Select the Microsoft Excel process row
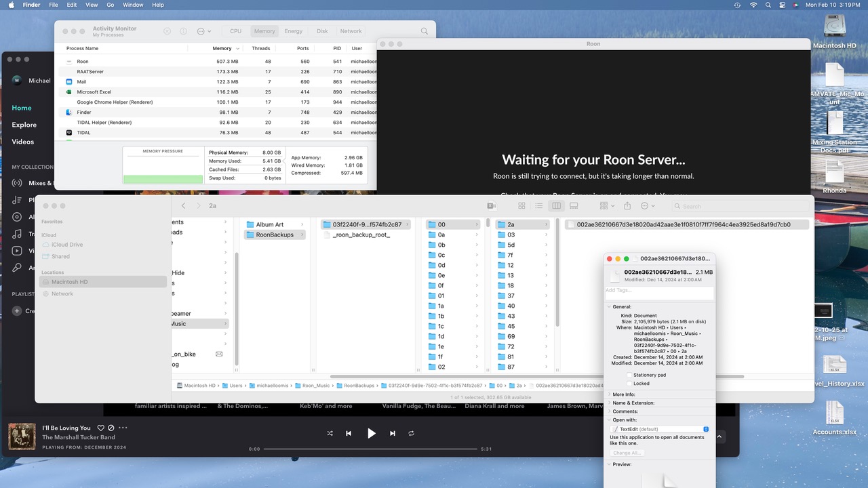868x488 pixels. [217, 92]
